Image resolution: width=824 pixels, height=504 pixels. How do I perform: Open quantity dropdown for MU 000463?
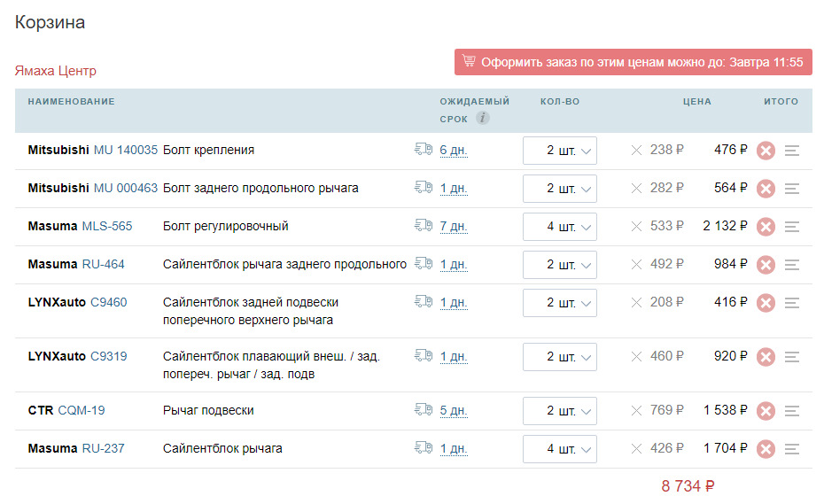click(560, 189)
